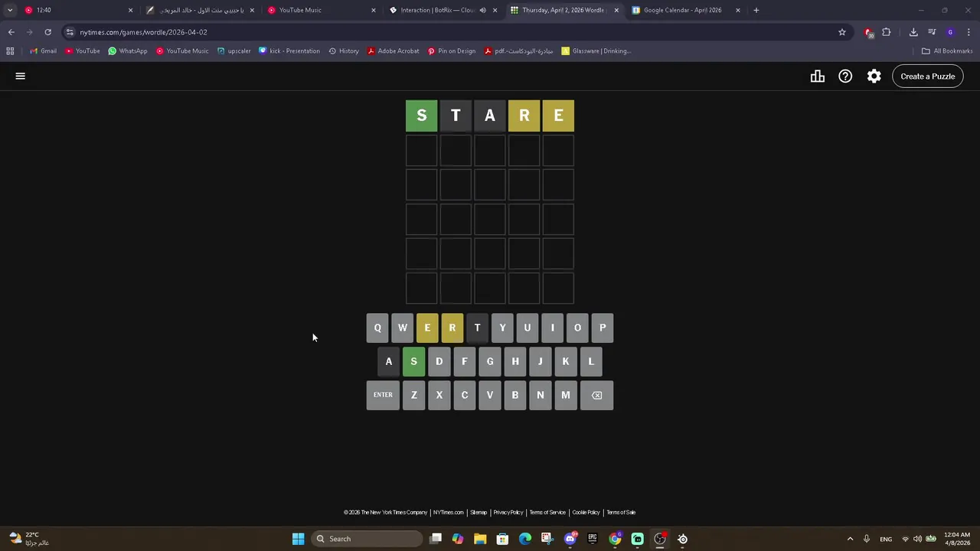Image resolution: width=980 pixels, height=551 pixels.
Task: Tap the backspace key on keyboard
Action: (596, 395)
